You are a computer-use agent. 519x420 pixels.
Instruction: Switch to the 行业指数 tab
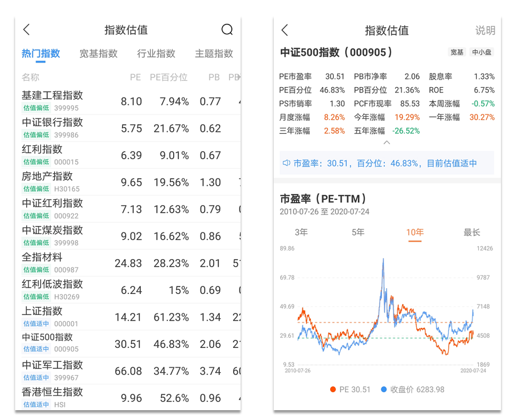click(x=156, y=53)
